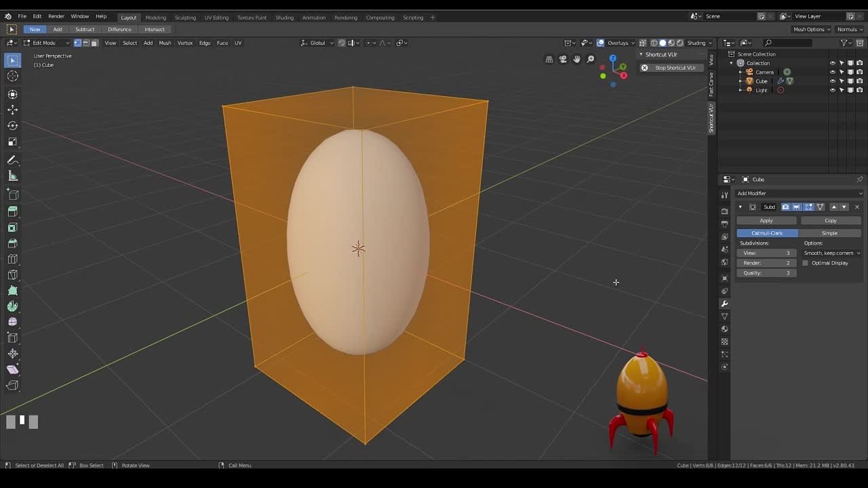Activate the Annotate pencil tool
This screenshot has height=488, width=868.
click(12, 161)
